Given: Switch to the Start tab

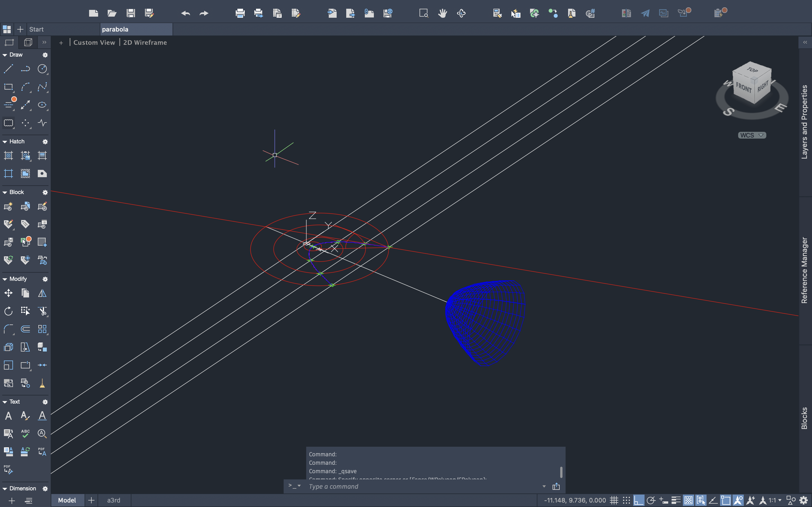Looking at the screenshot, I should pos(36,29).
